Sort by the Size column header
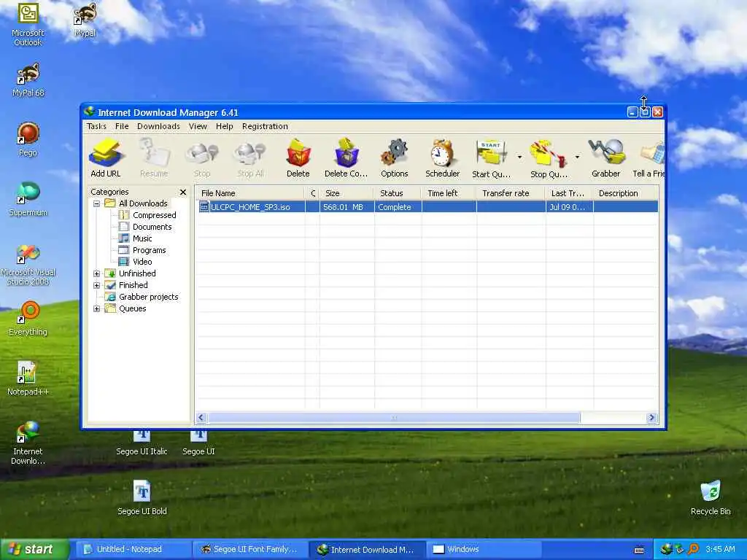Image resolution: width=747 pixels, height=560 pixels. tap(347, 193)
